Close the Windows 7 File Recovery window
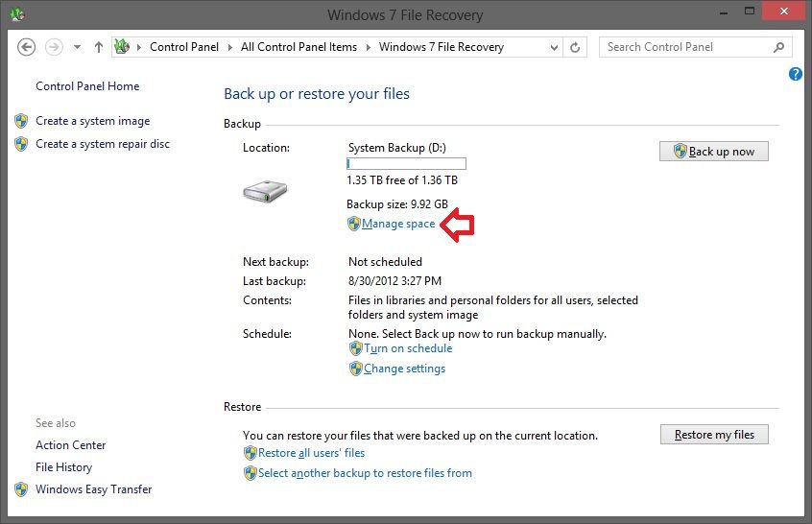812x524 pixels. coord(783,11)
